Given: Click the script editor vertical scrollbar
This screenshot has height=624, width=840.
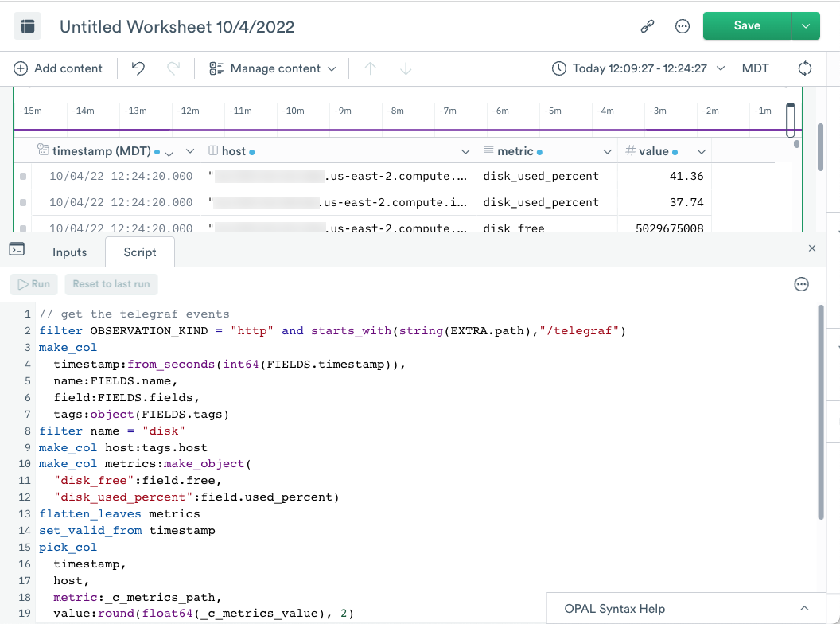Looking at the screenshot, I should [820, 411].
